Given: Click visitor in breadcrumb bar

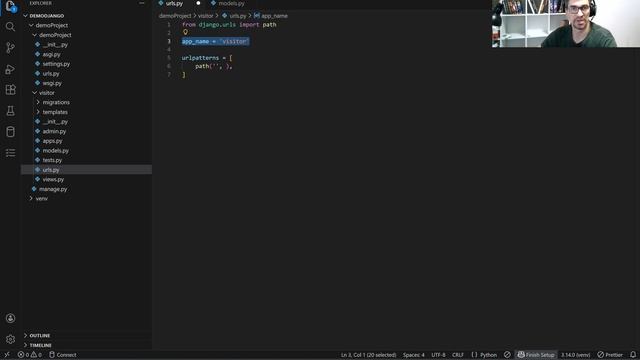Looking at the screenshot, I should 206,16.
